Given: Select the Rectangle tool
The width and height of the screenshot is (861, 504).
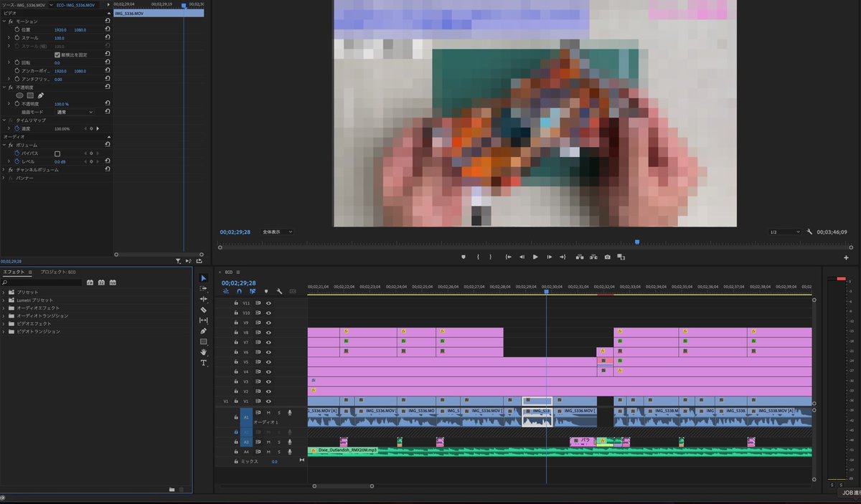Looking at the screenshot, I should click(203, 342).
